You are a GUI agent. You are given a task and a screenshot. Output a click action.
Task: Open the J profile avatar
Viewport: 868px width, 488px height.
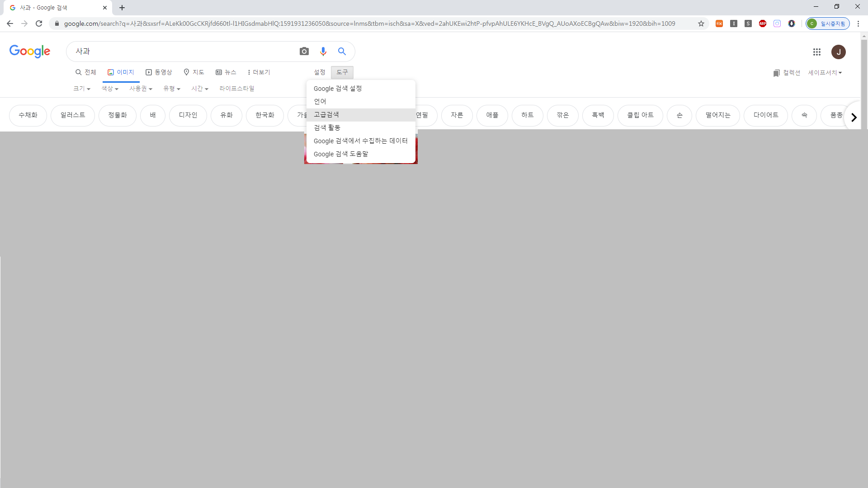coord(838,52)
